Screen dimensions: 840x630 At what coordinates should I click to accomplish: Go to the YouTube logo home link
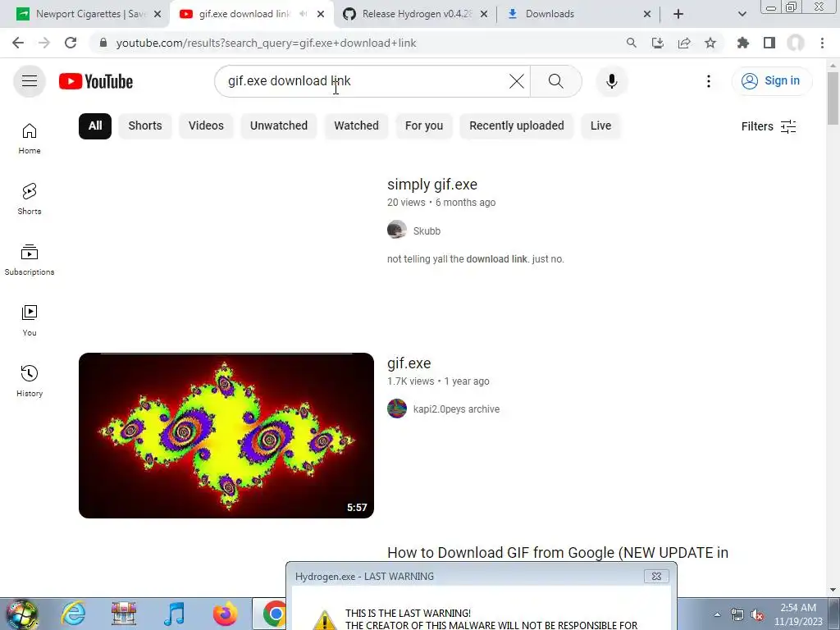[x=96, y=81]
